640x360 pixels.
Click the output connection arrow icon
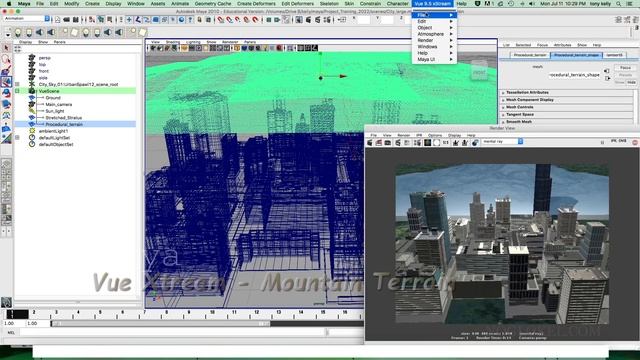click(607, 78)
